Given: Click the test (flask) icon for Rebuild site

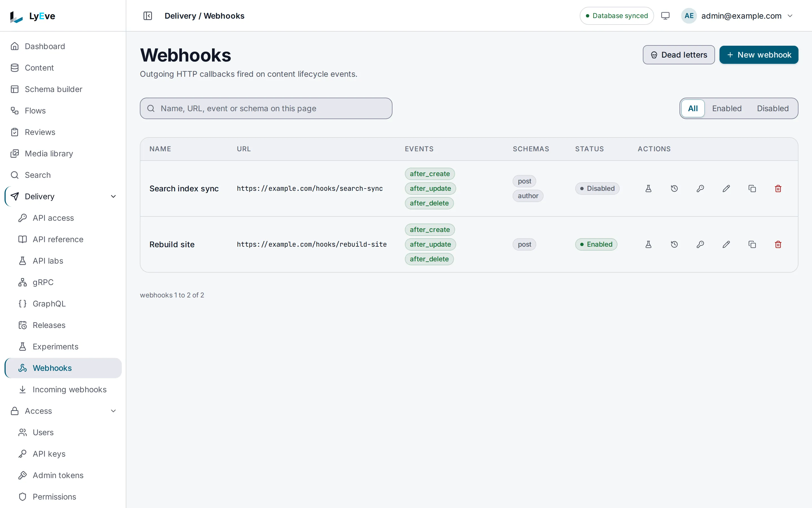Looking at the screenshot, I should click(648, 244).
